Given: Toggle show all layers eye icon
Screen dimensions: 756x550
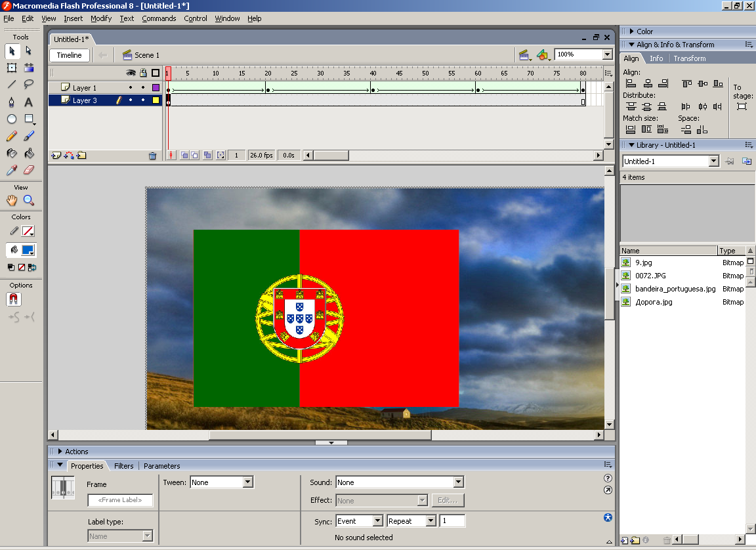Looking at the screenshot, I should (131, 73).
